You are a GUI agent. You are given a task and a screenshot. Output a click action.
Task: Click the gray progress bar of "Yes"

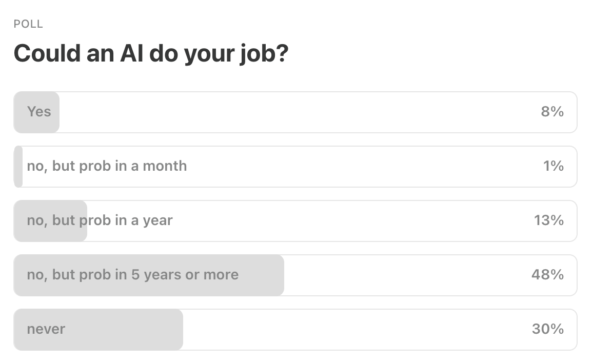click(x=36, y=112)
